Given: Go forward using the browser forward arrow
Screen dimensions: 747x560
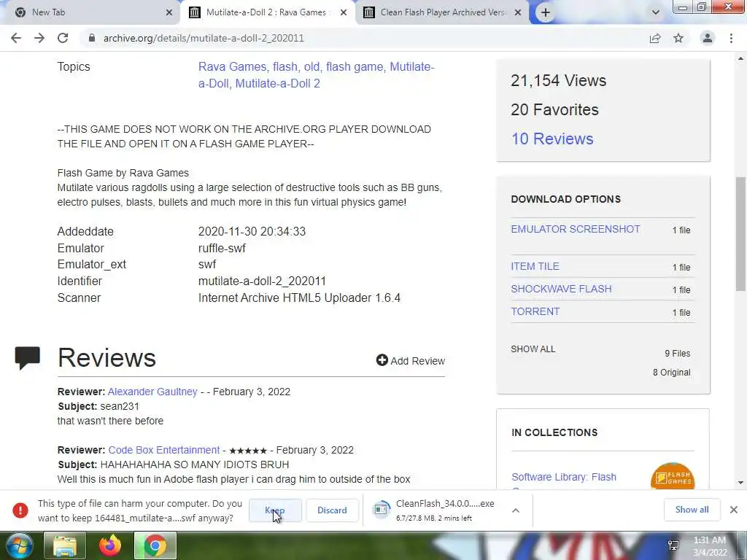Looking at the screenshot, I should (x=39, y=38).
